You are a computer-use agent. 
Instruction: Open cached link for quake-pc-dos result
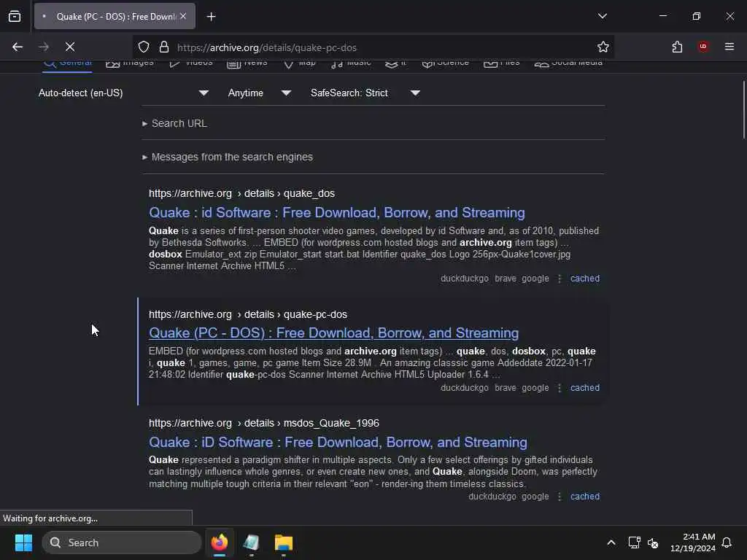(584, 388)
